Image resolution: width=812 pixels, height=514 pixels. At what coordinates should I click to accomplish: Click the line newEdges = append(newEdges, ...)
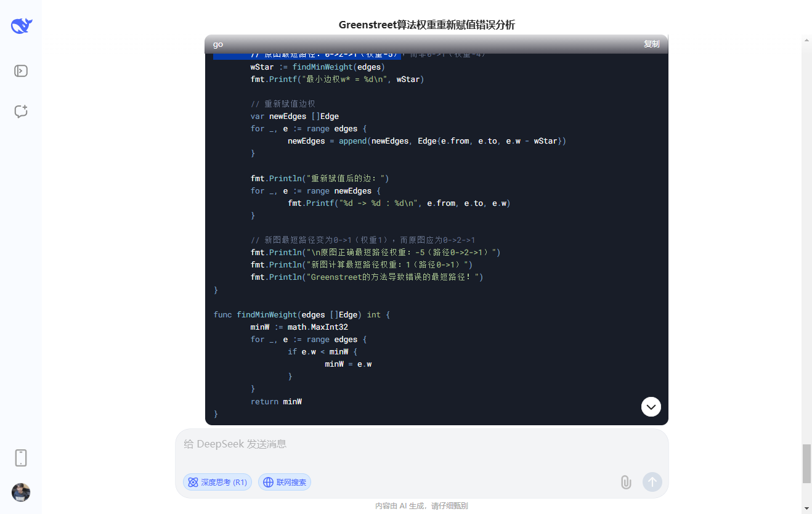pos(426,141)
